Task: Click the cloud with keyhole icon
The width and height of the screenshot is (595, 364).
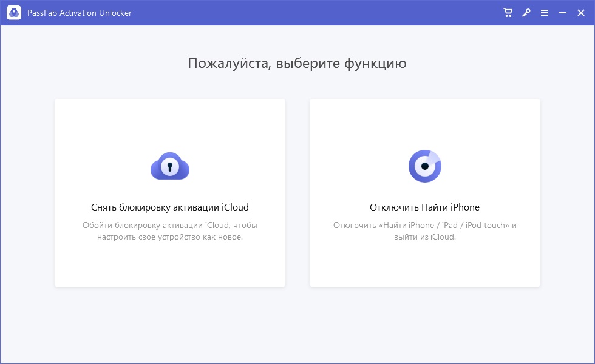Action: click(x=170, y=166)
